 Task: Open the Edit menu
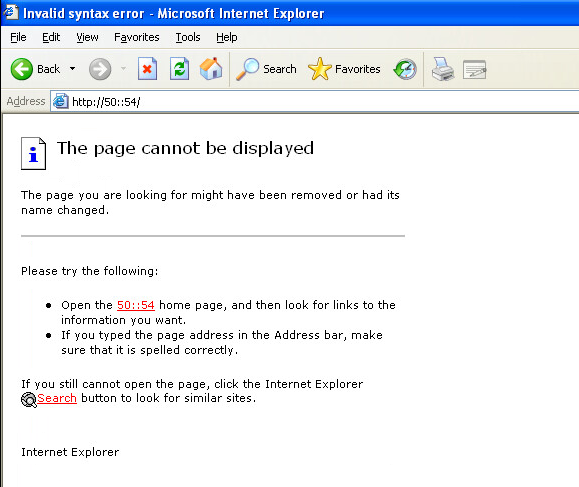[51, 37]
